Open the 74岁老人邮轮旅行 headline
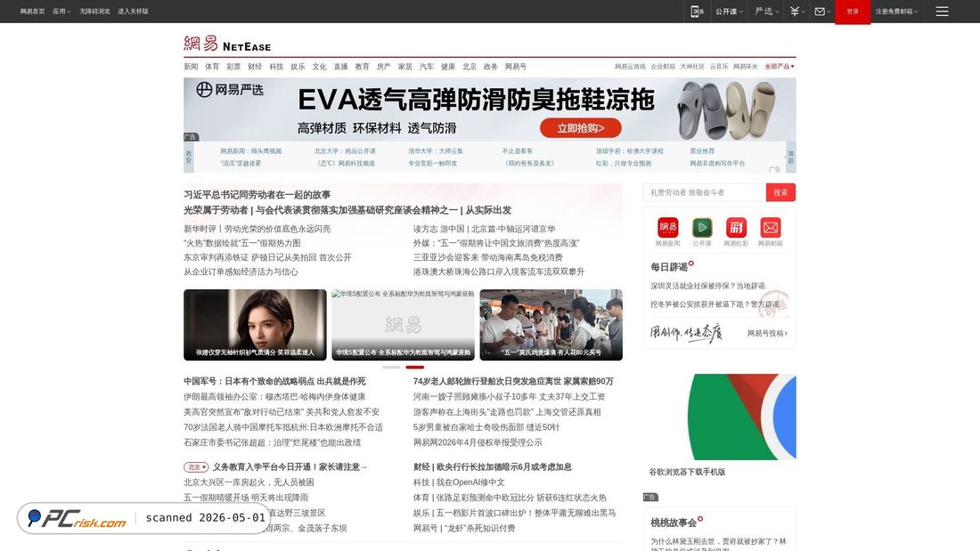This screenshot has width=980, height=551. [x=513, y=381]
